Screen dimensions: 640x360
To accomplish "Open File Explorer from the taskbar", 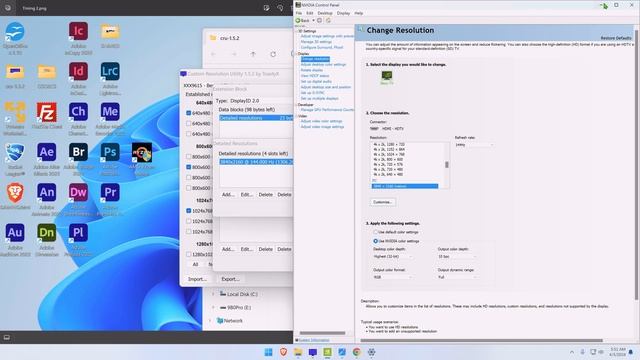I will coord(298,352).
